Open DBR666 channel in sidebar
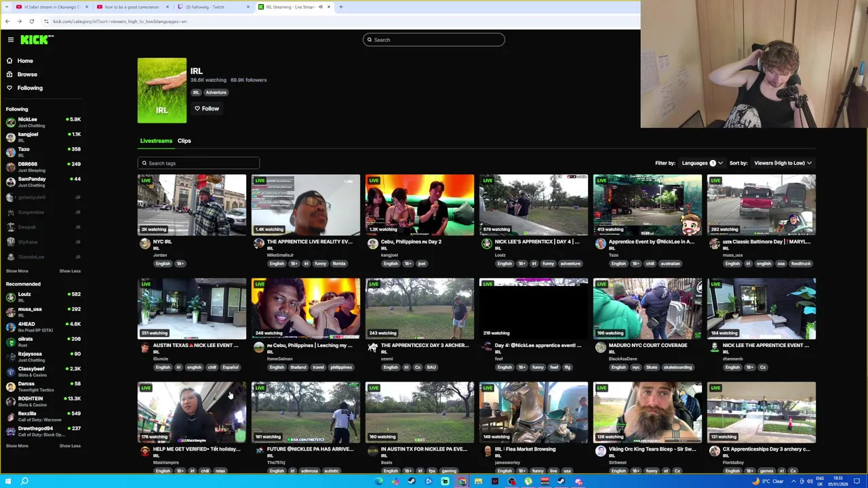Image resolution: width=868 pixels, height=488 pixels. (x=43, y=167)
